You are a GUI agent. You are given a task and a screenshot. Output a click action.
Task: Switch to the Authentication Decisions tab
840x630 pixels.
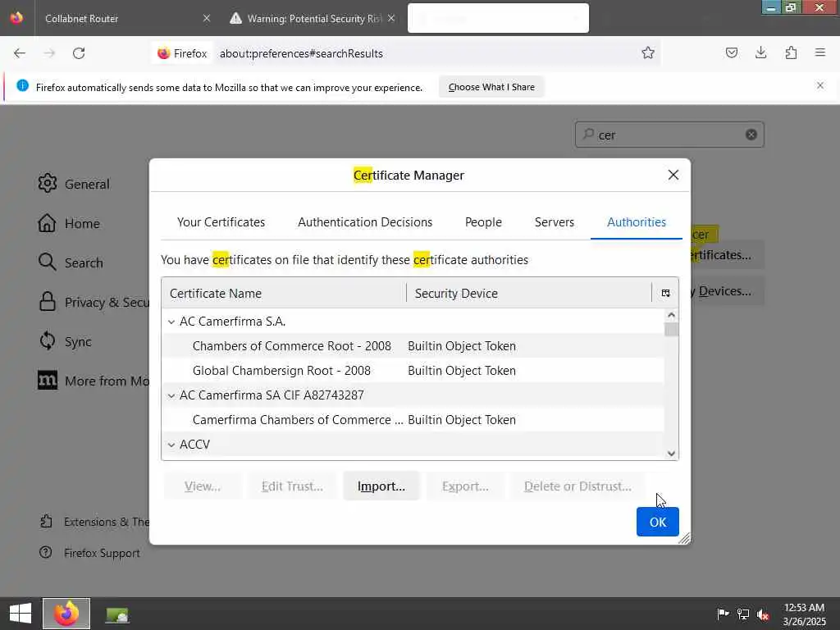point(365,221)
